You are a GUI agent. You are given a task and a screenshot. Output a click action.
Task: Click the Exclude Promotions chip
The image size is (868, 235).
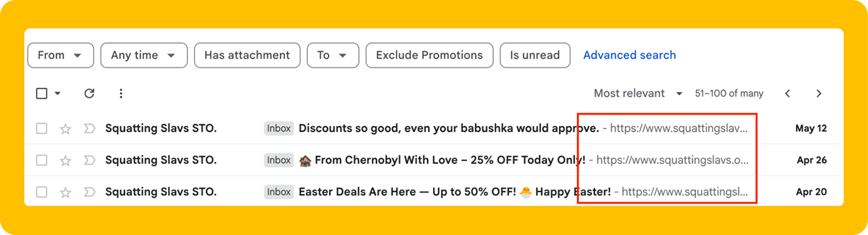(429, 55)
